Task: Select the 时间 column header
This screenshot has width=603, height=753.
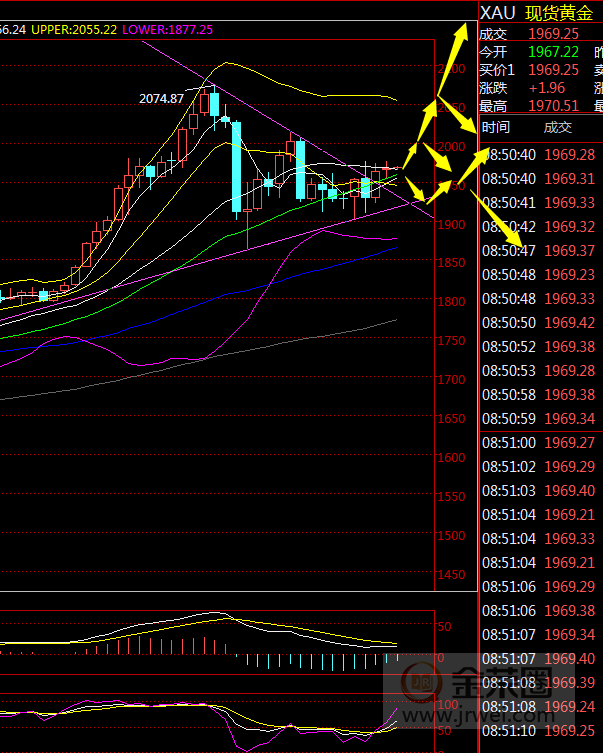Action: tap(495, 127)
